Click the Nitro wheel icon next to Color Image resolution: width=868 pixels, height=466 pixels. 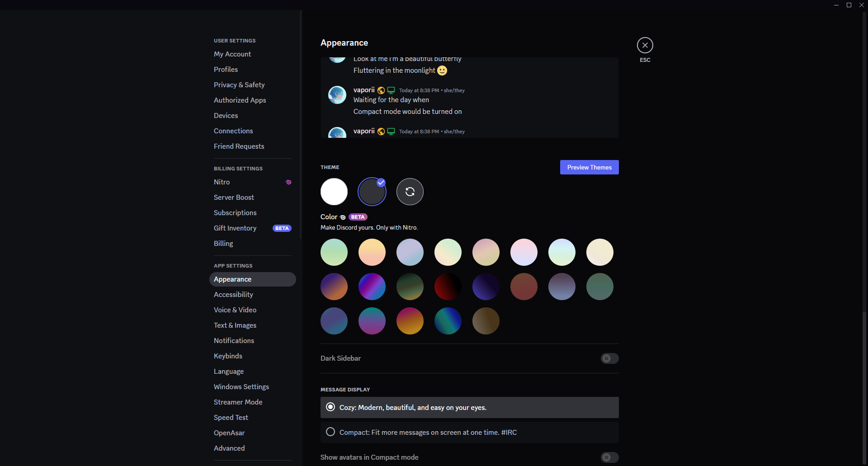[343, 217]
